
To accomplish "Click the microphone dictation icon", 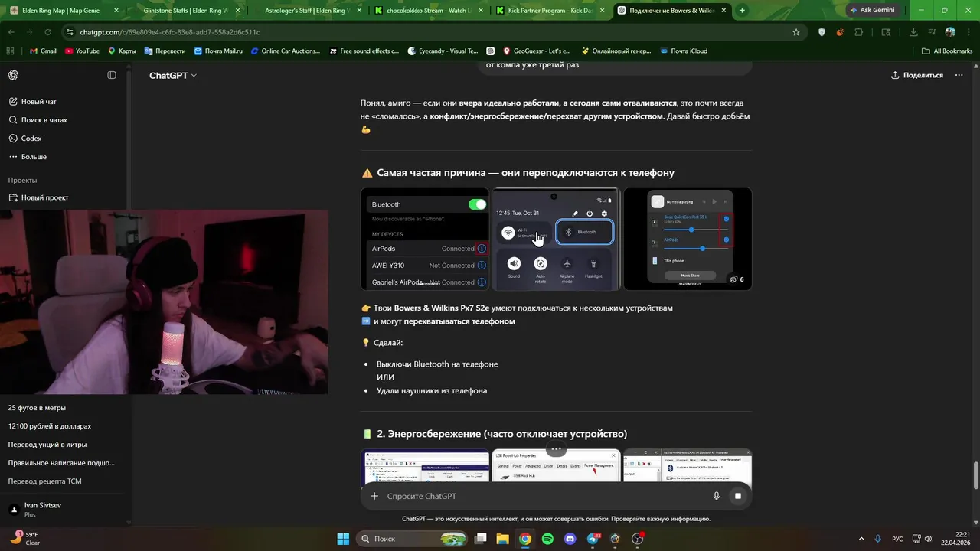I will (x=717, y=496).
